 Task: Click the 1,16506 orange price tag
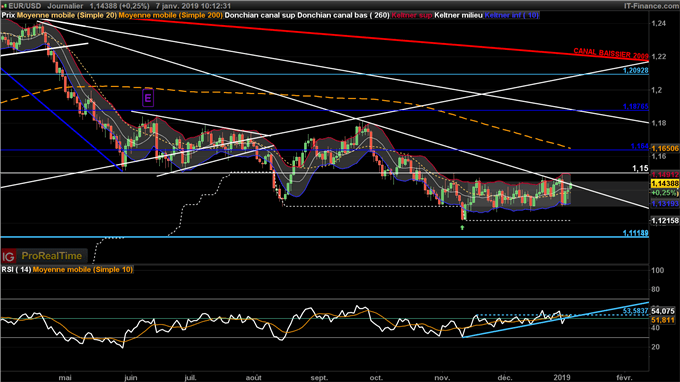pos(665,148)
